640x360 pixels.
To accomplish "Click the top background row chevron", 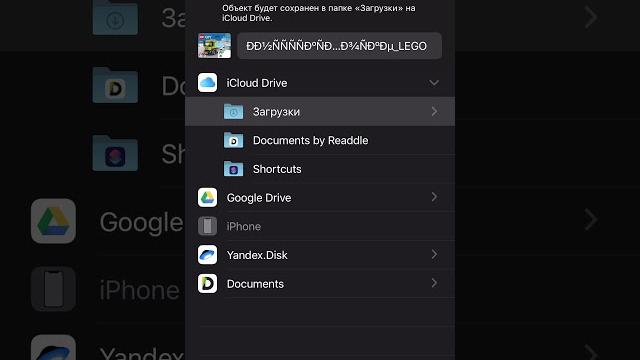I will 591,17.
